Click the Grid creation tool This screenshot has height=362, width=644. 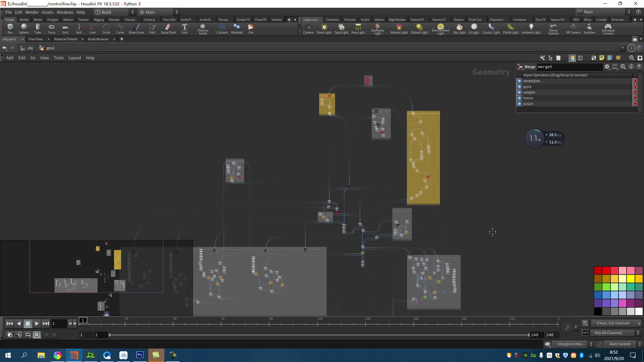tap(65, 29)
